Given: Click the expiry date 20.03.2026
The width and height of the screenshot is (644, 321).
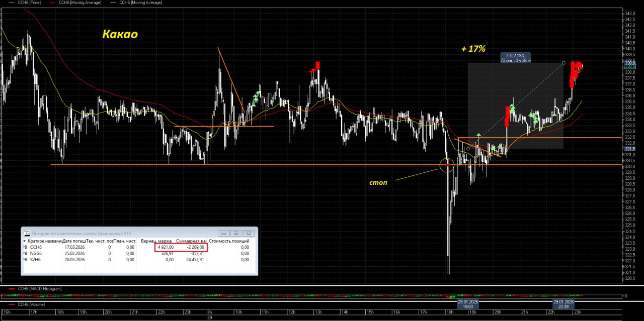Looking at the screenshot, I should (x=74, y=260).
